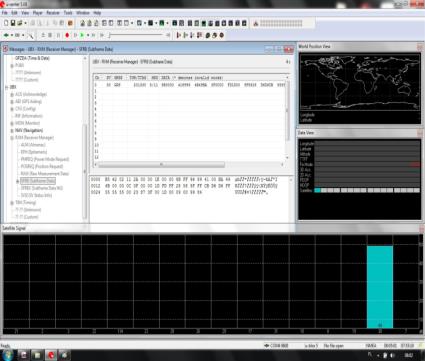This screenshot has height=361, width=425.
Task: Open the Receiver menu
Action: tap(53, 13)
